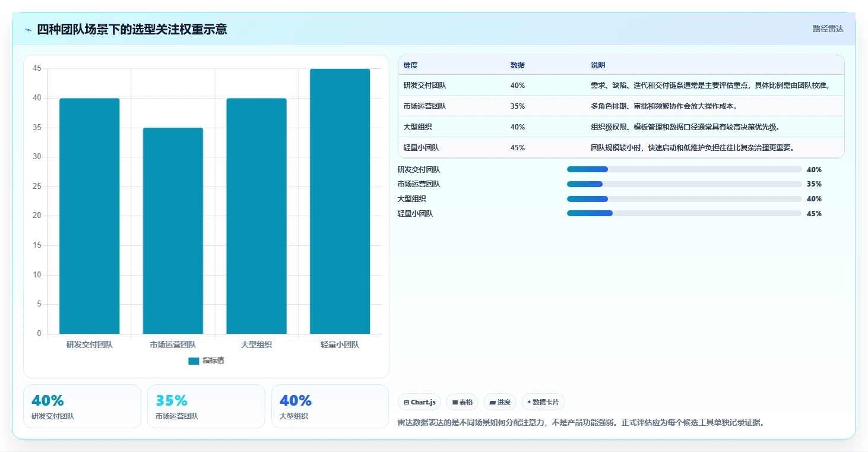The image size is (868, 452).
Task: Select the 进度 tag chip
Action: tap(500, 402)
